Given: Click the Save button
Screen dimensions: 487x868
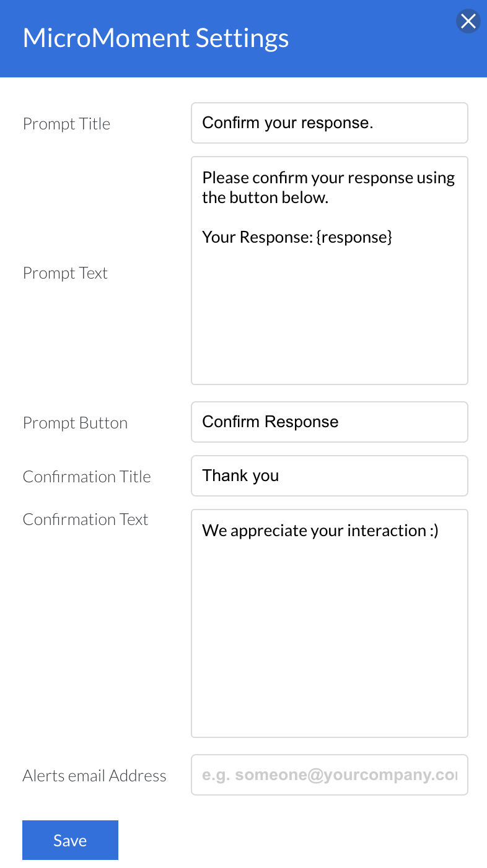Looking at the screenshot, I should point(70,840).
